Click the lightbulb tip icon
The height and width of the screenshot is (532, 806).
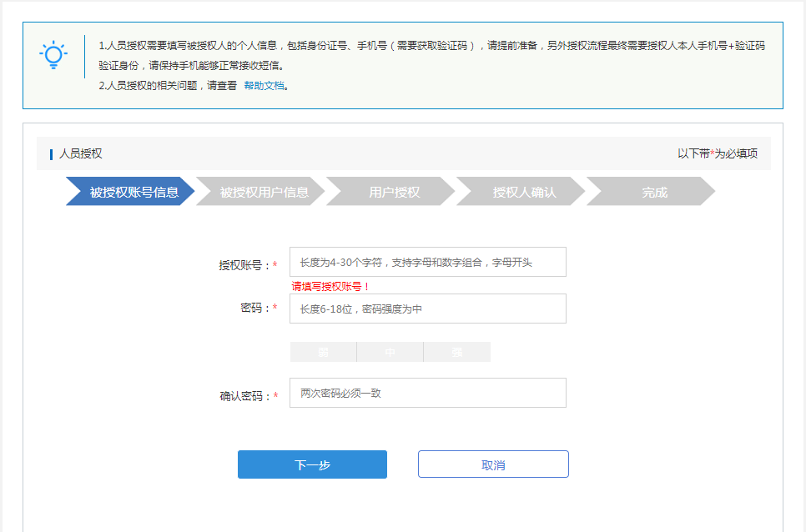click(54, 55)
